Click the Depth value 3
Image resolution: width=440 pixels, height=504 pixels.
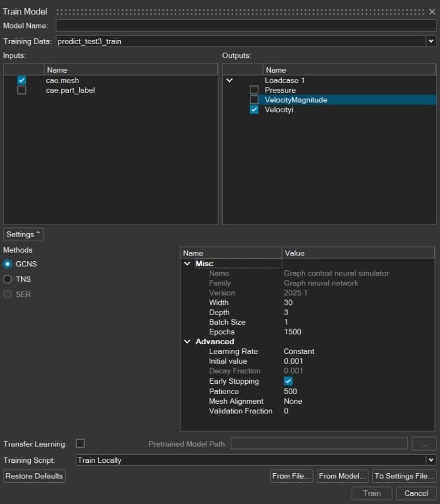pos(286,312)
